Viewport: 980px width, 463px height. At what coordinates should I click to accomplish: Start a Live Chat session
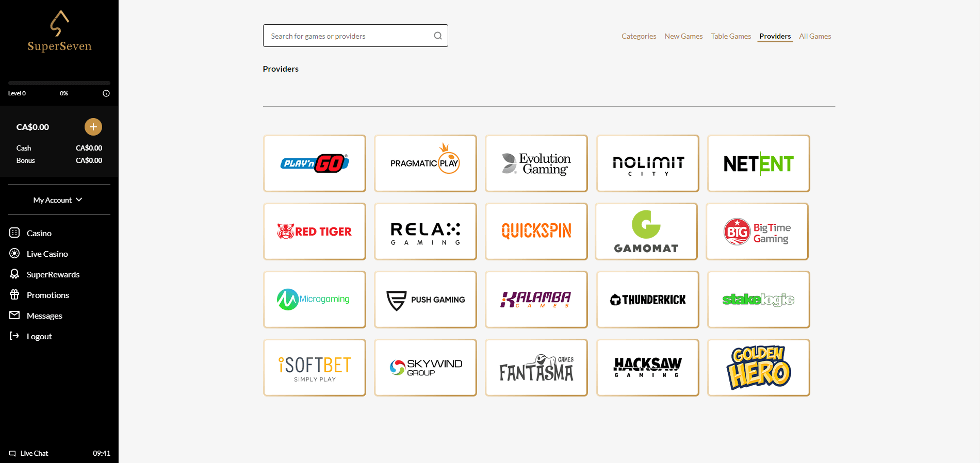[34, 454]
